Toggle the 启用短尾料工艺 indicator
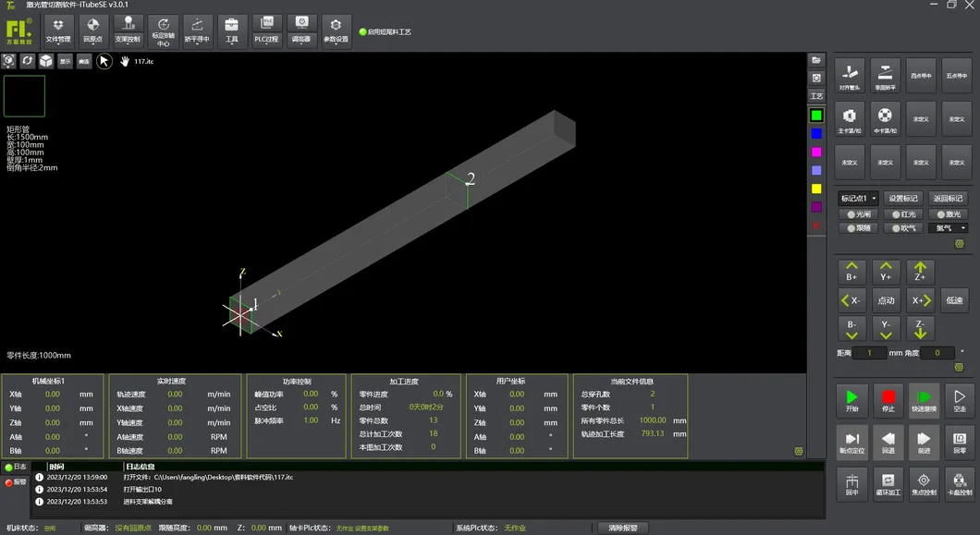This screenshot has width=980, height=535. click(x=385, y=31)
